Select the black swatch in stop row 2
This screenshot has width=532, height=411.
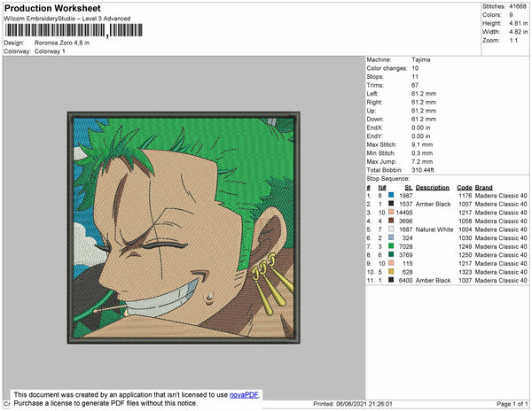coord(391,204)
